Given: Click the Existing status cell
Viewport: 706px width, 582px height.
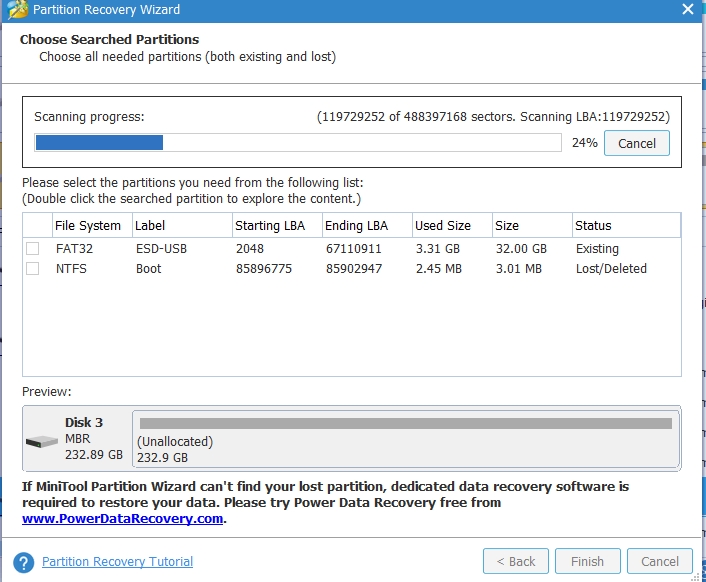Looking at the screenshot, I should (597, 248).
